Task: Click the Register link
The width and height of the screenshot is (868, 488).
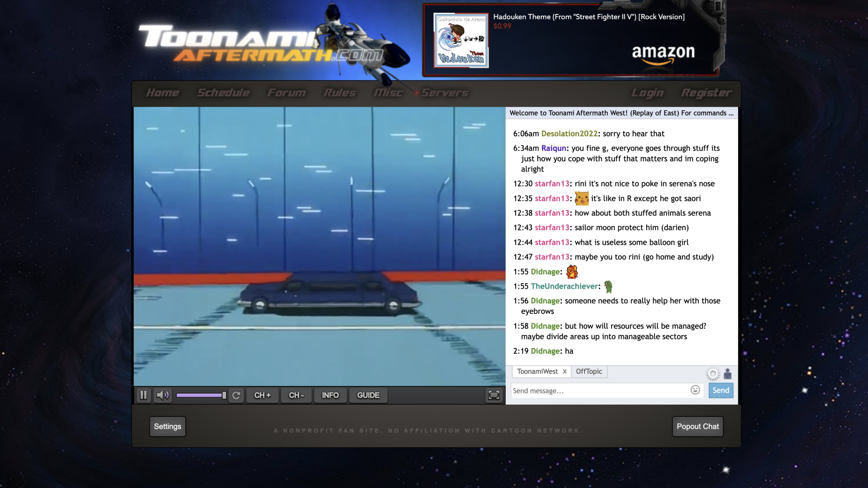Action: click(706, 93)
